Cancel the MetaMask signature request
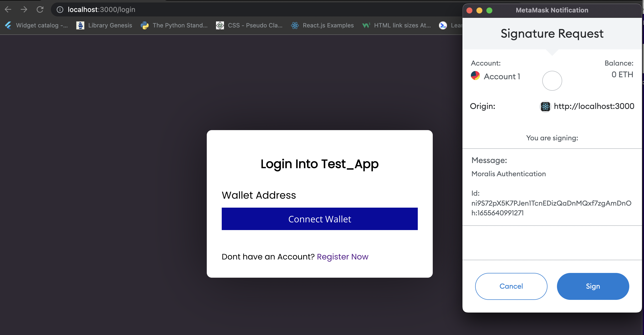Viewport: 644px width, 335px height. [511, 286]
